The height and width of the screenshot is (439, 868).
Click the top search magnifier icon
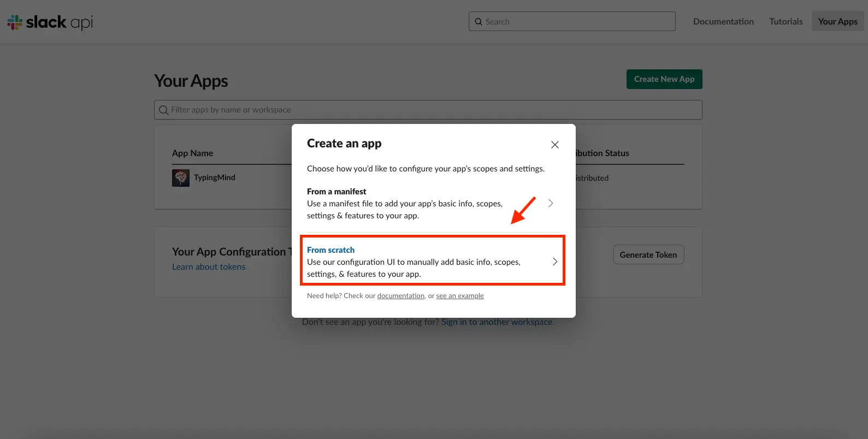(x=479, y=22)
